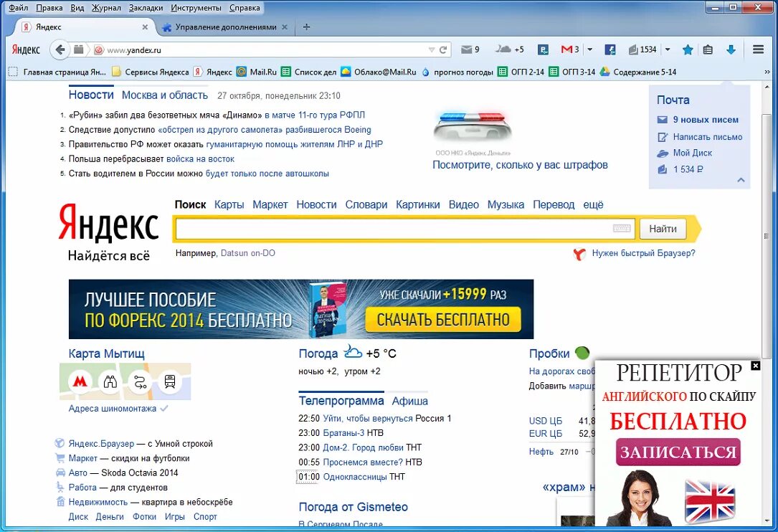
Task: Click the site identity icon in address bar
Action: tap(99, 49)
